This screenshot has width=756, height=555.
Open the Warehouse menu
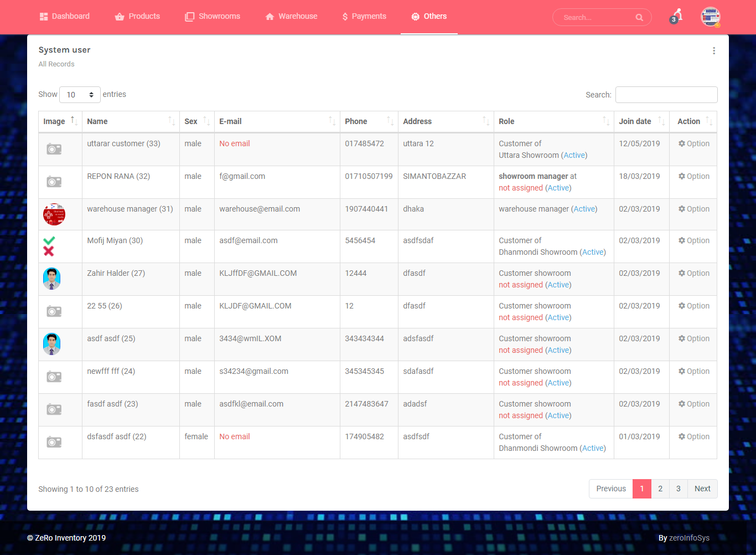tap(291, 17)
